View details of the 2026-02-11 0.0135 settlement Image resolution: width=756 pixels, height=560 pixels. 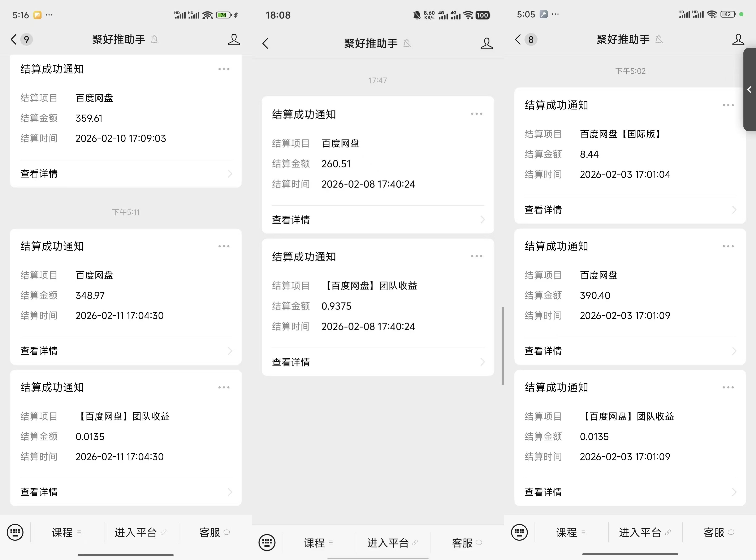click(x=126, y=492)
